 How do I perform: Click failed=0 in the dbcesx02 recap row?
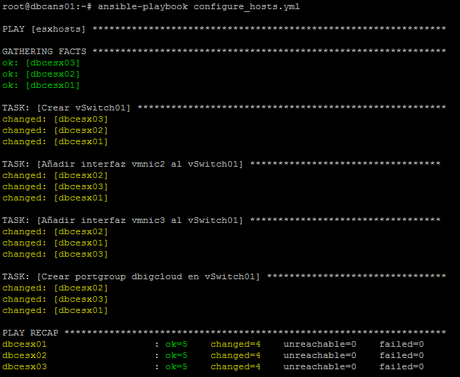click(402, 356)
